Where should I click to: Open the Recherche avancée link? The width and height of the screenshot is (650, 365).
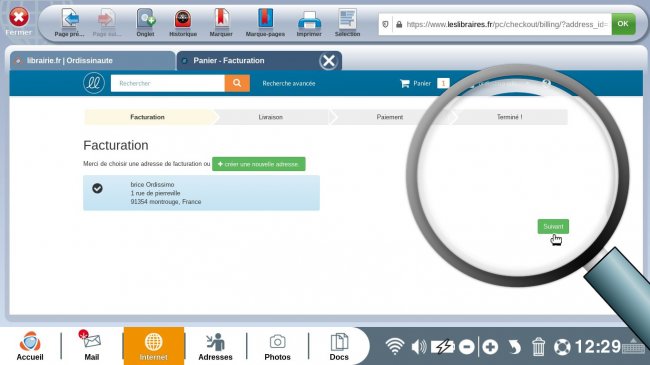pyautogui.click(x=289, y=83)
